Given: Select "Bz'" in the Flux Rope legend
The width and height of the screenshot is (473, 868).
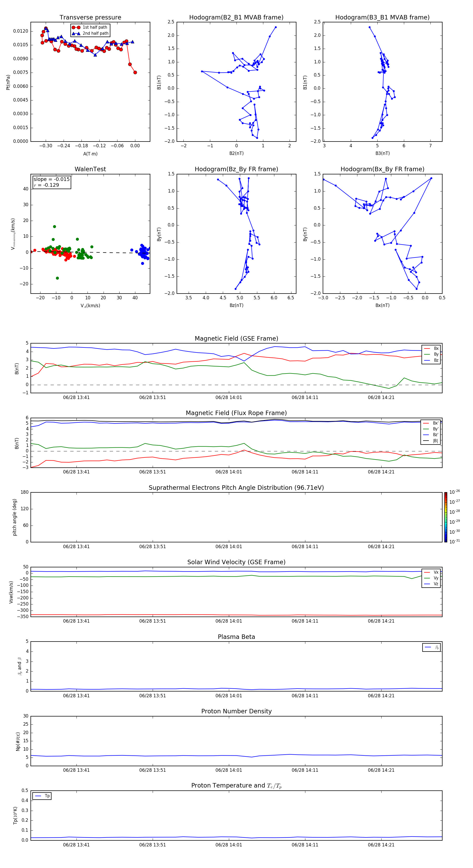Looking at the screenshot, I should point(431,435).
